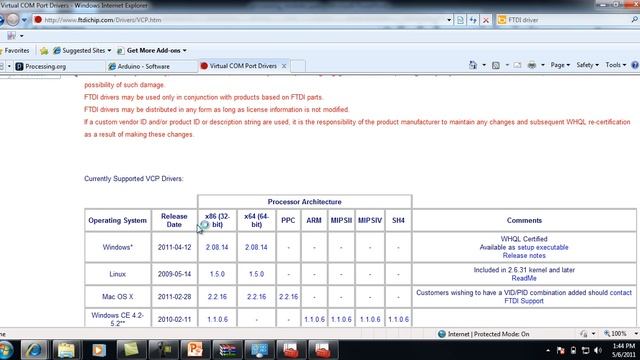The width and height of the screenshot is (640, 360).
Task: Open the dropdown next to the small toolbar icon
Action: click(22, 36)
